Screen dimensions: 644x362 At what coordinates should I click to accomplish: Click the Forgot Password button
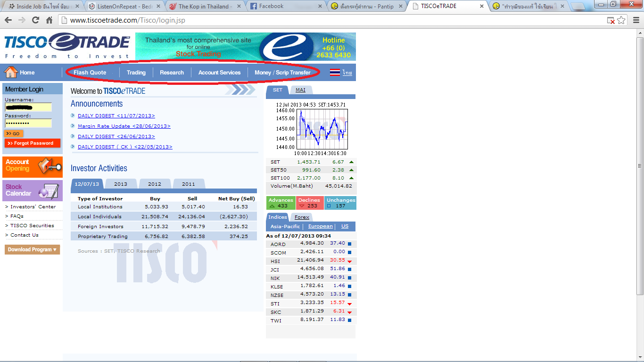(33, 143)
